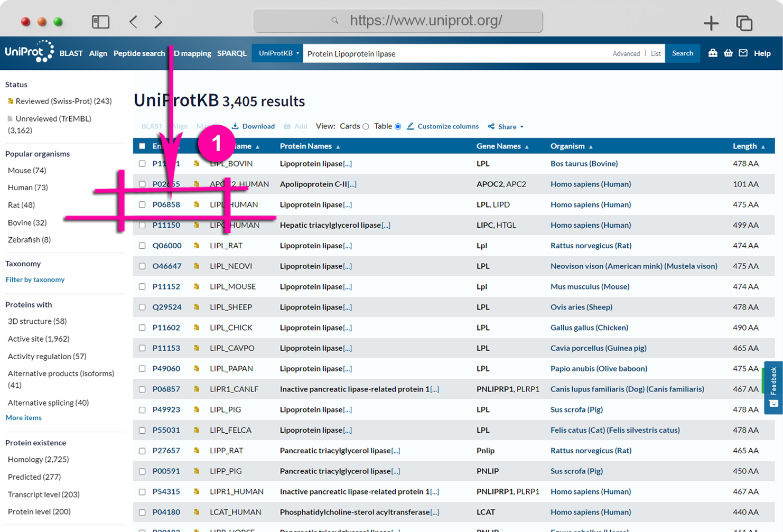The image size is (783, 532).
Task: Tick the checkbox for entry Q06000
Action: point(142,246)
